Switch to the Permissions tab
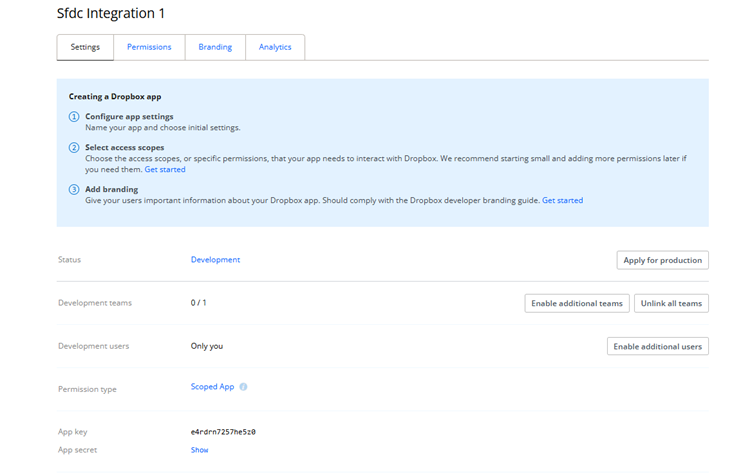 coord(149,47)
